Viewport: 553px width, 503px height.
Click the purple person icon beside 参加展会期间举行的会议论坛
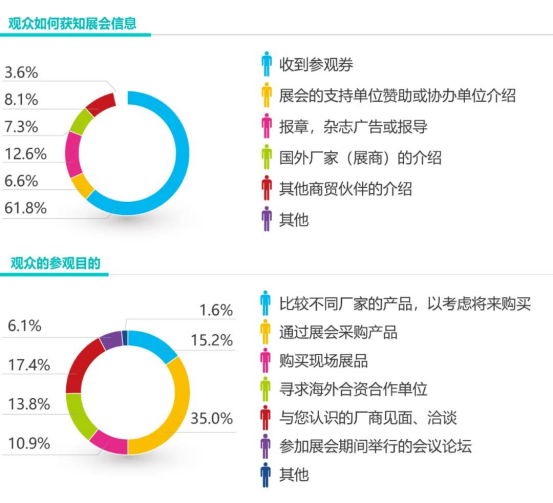pos(266,446)
